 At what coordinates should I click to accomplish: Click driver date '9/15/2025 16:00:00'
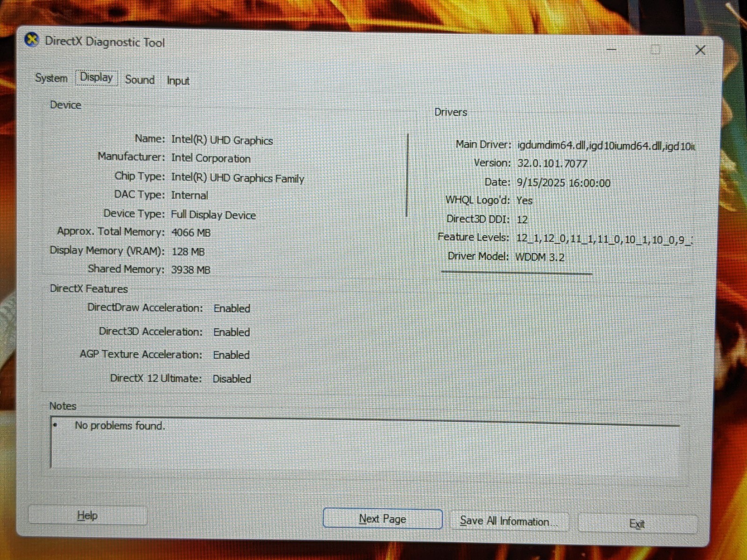(x=564, y=183)
